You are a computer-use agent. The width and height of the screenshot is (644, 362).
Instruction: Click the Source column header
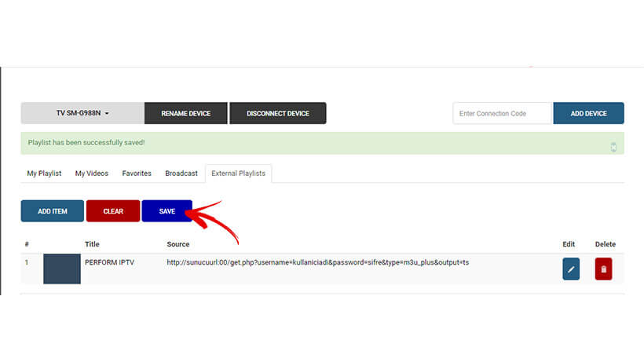[x=178, y=244]
